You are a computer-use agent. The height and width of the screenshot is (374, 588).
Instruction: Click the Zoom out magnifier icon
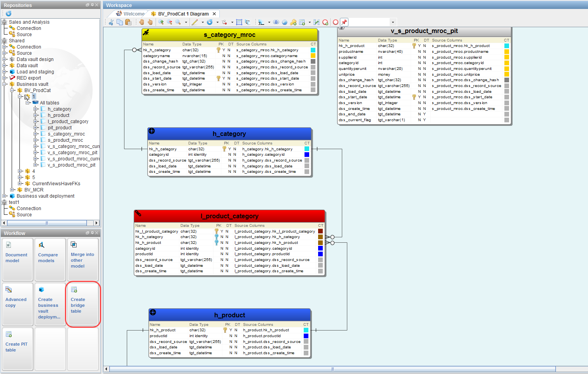170,22
